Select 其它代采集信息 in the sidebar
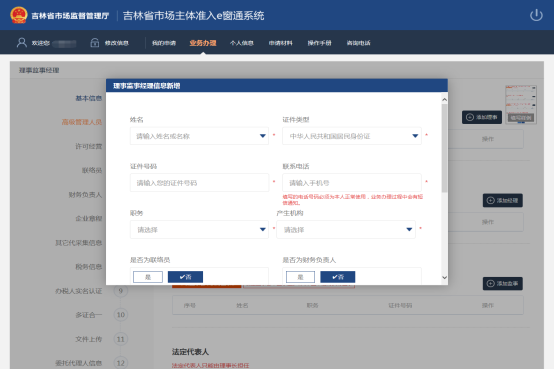Screen dimensions: 554x369 click(x=78, y=243)
